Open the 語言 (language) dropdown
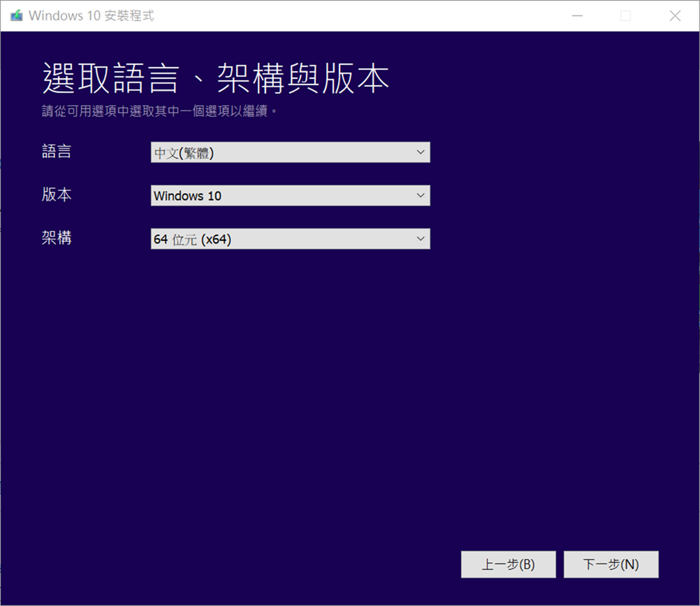The image size is (700, 606). tap(290, 152)
